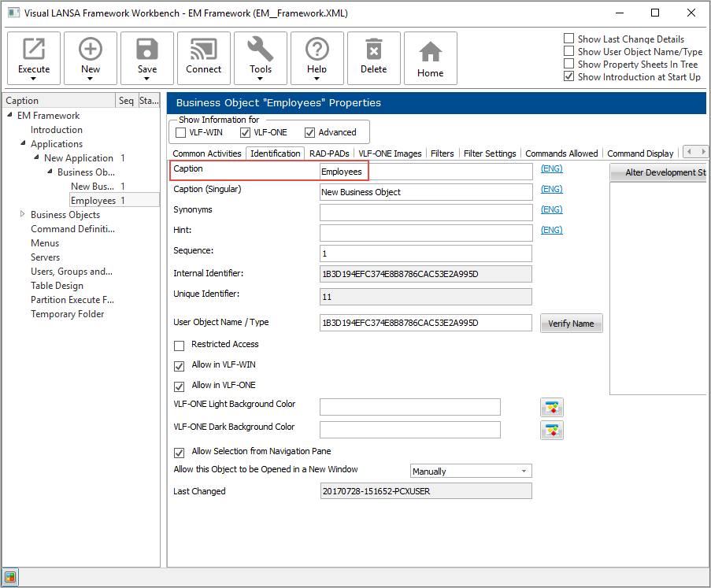711x588 pixels.
Task: Click the Execute toolbar icon
Action: pos(34,50)
